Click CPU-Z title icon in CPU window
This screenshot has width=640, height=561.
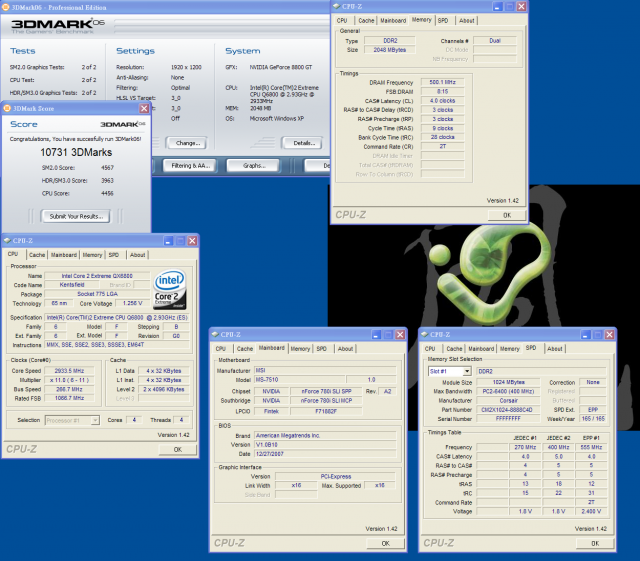coord(7,240)
